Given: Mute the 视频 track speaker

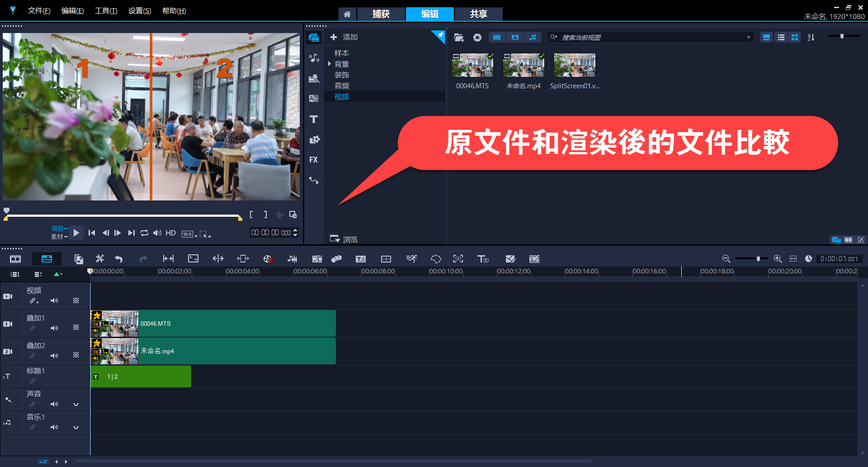Looking at the screenshot, I should pos(54,300).
